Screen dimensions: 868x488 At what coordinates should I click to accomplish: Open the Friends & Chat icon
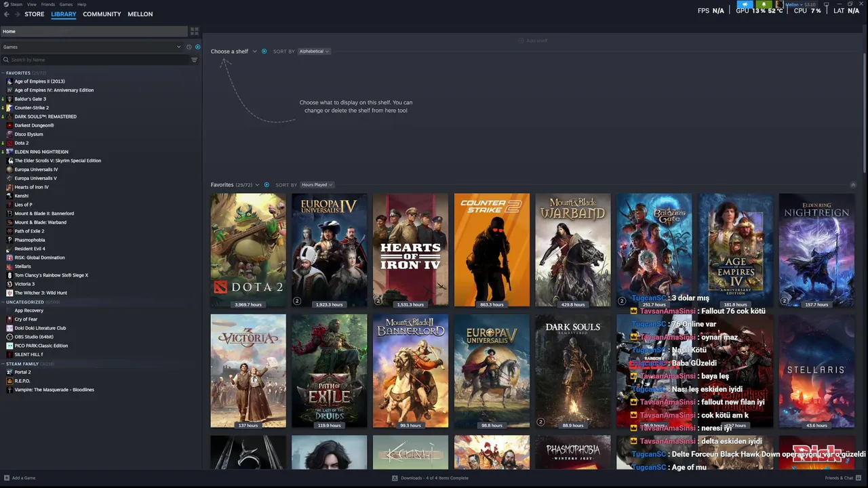tap(859, 478)
